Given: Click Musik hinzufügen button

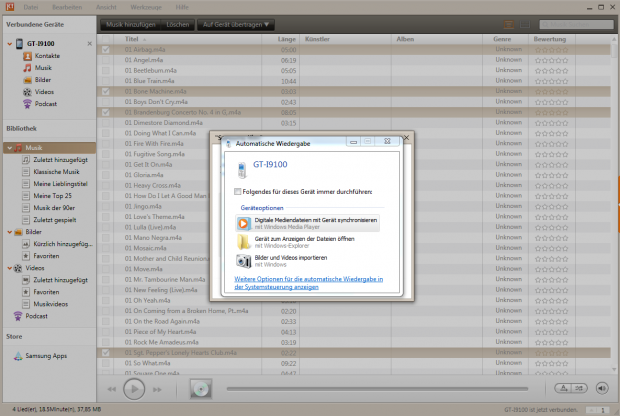Looking at the screenshot, I should [130, 25].
